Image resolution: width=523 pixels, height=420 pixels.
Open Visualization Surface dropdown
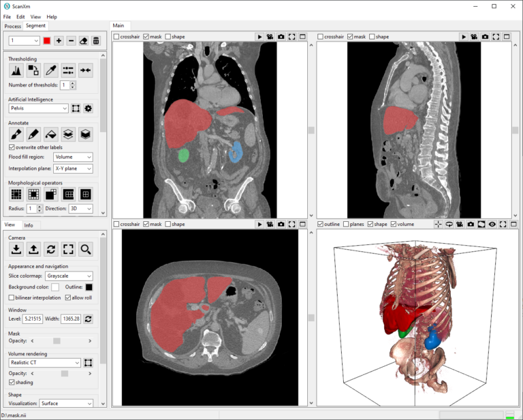point(66,404)
